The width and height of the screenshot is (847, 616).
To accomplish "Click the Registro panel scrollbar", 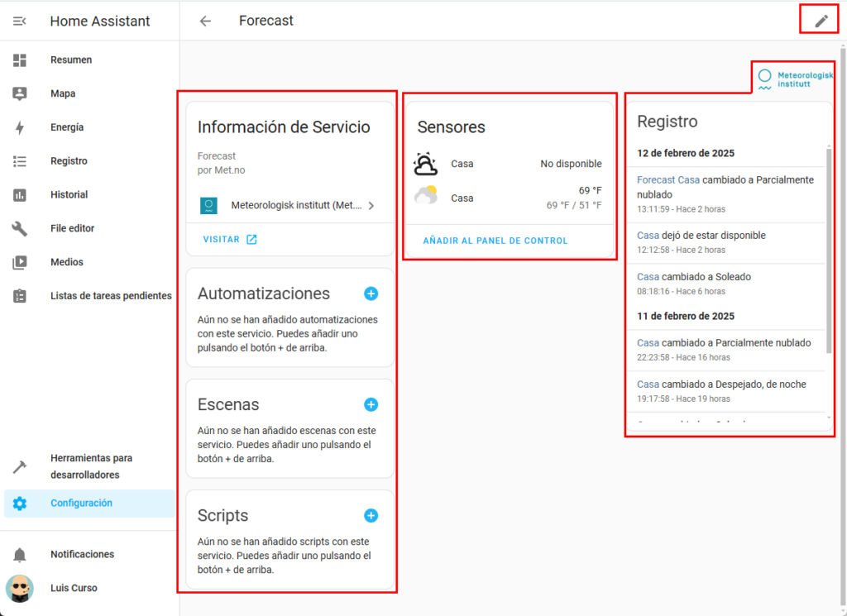I will [828, 248].
